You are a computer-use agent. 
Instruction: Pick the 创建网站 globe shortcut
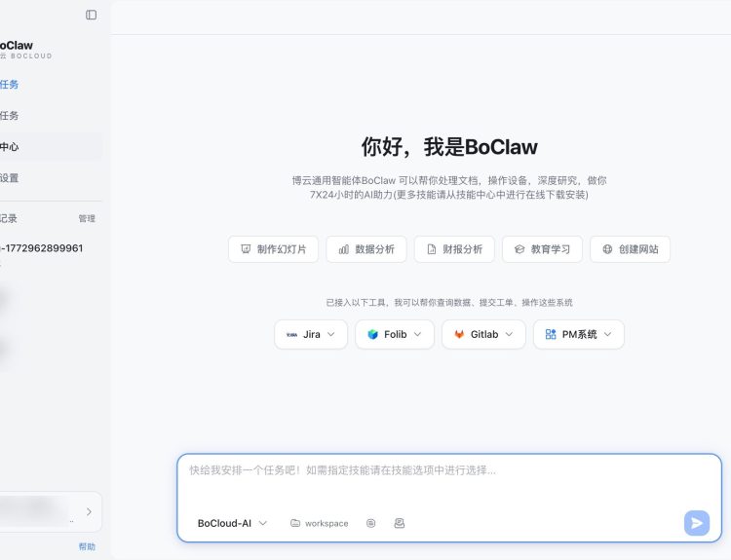[x=630, y=249]
